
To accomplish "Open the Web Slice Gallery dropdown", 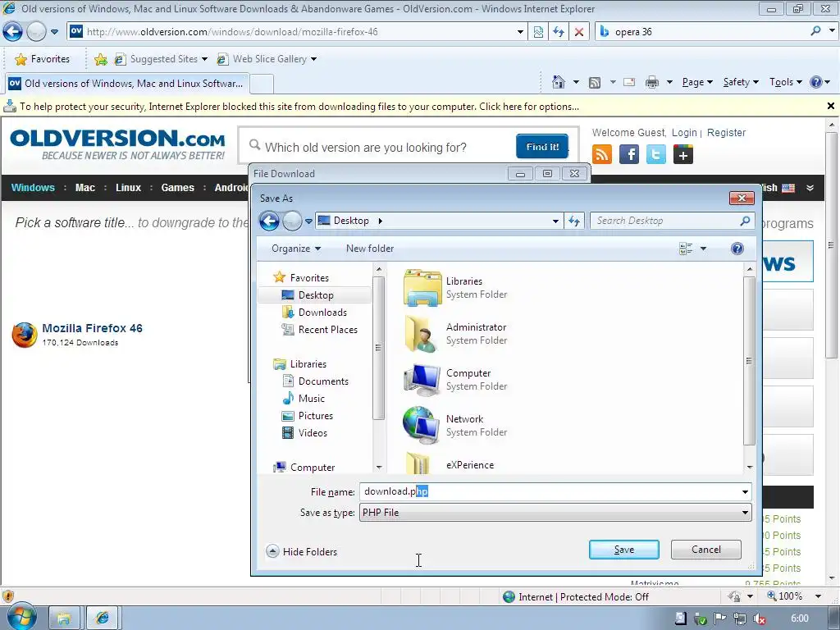I will tap(313, 59).
